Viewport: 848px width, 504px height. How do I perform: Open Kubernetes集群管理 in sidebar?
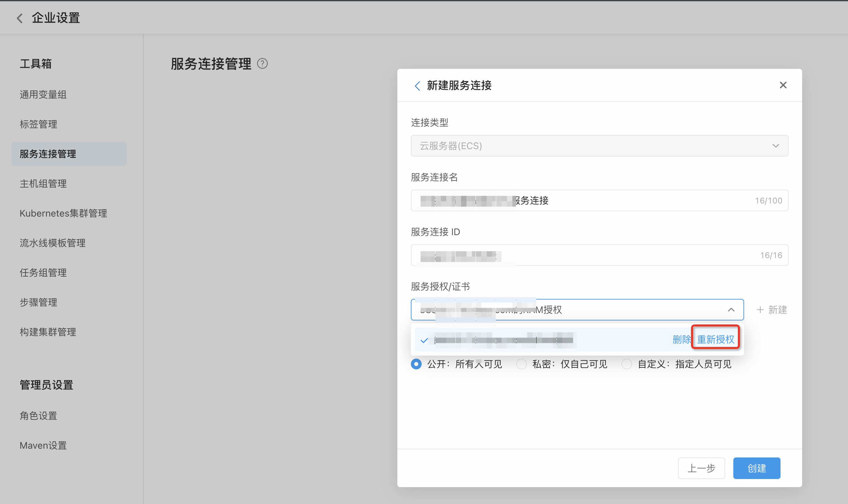pos(63,213)
